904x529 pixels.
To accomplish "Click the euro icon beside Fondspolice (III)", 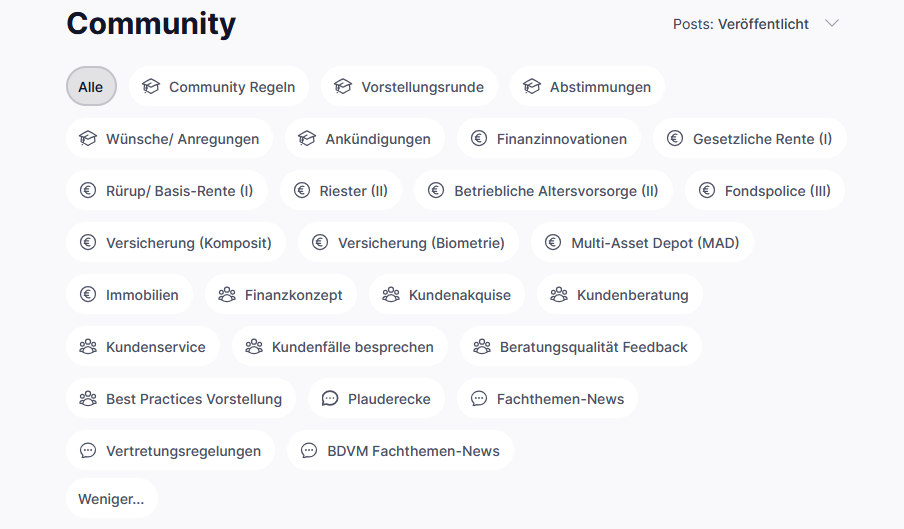I will click(x=707, y=191).
